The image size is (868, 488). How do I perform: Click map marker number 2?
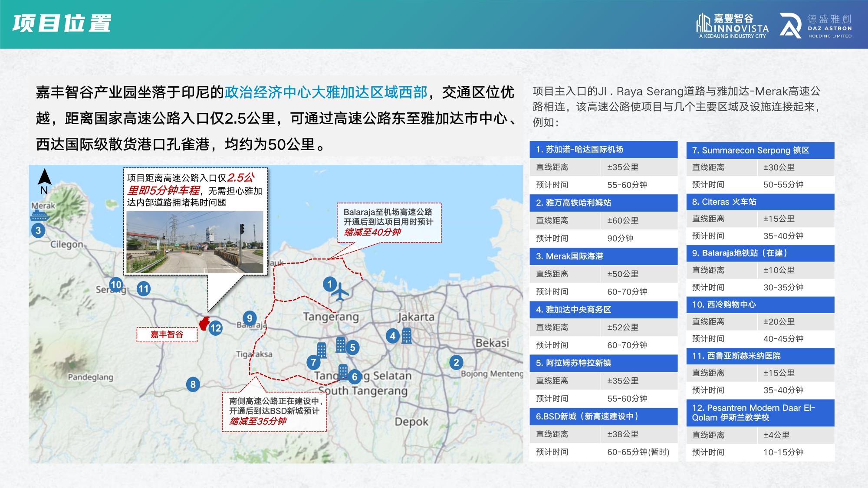pyautogui.click(x=456, y=363)
